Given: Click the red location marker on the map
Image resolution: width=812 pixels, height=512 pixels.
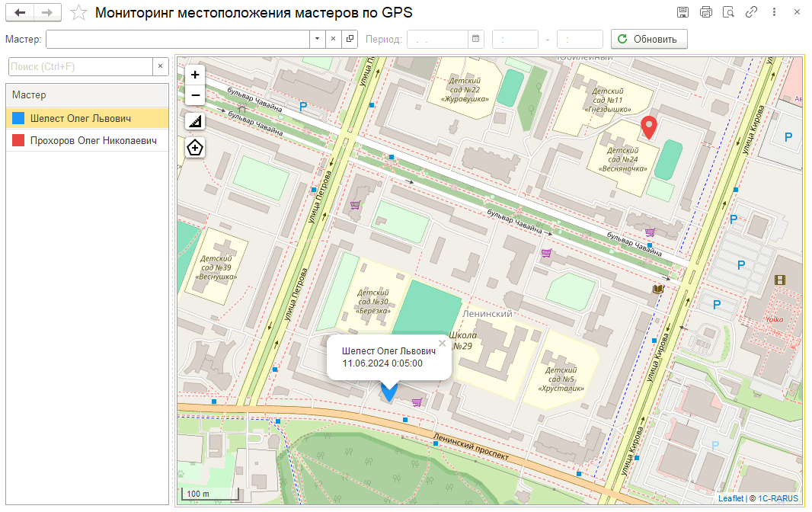Looking at the screenshot, I should (x=649, y=127).
